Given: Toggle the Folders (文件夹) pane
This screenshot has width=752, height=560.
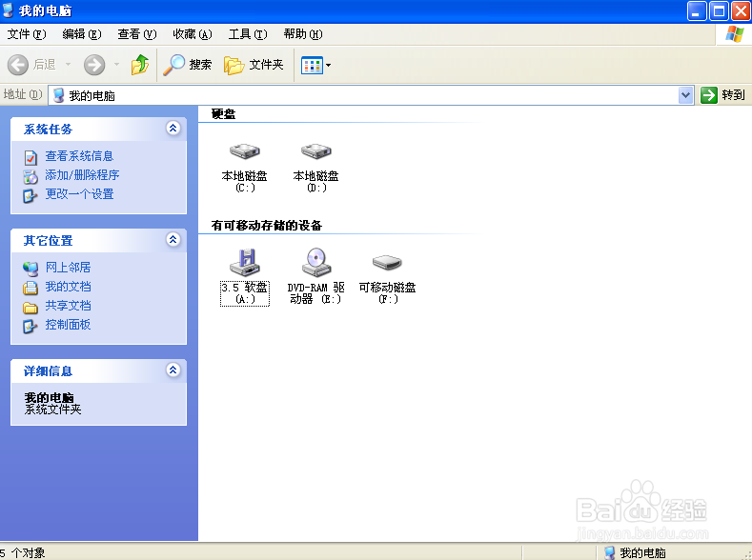Looking at the screenshot, I should coord(254,65).
